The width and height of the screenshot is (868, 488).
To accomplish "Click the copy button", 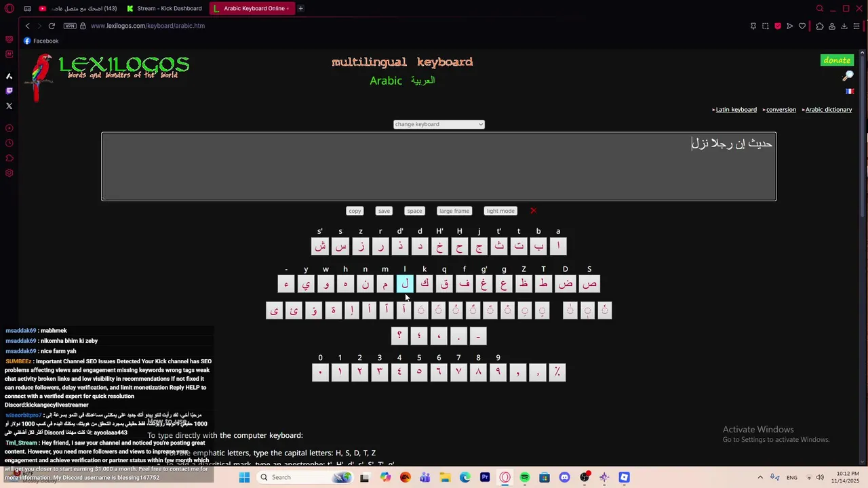I will pos(355,211).
